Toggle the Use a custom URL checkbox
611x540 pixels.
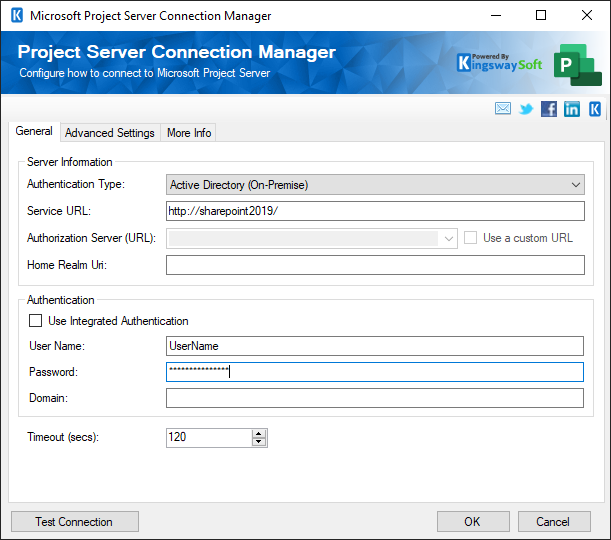pyautogui.click(x=470, y=238)
